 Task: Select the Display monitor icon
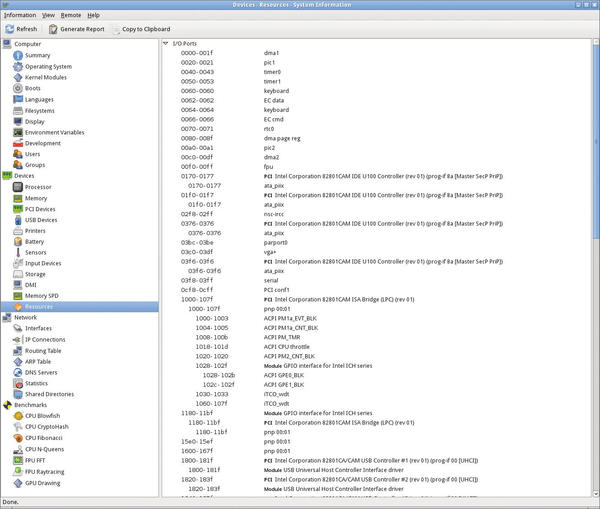pos(18,122)
